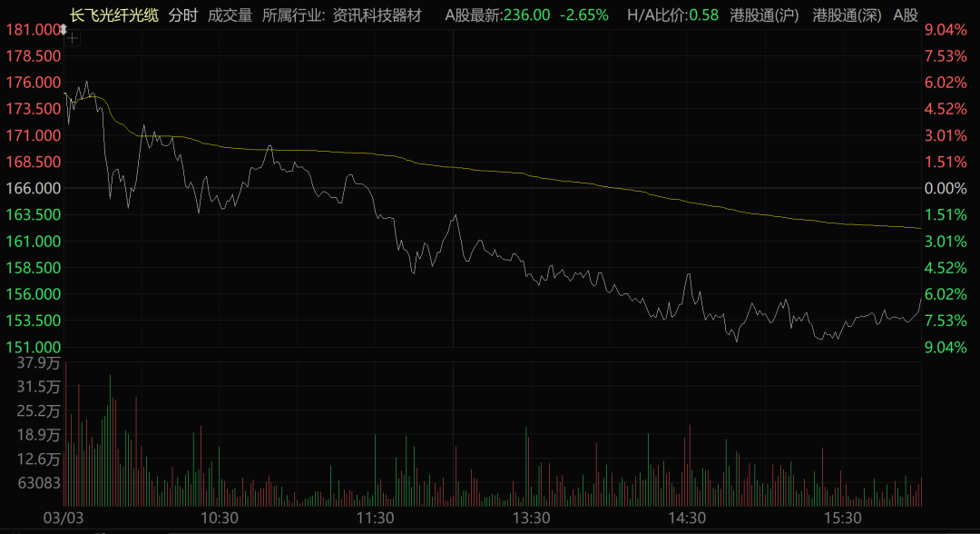Click the 15:30 time axis label

[842, 518]
